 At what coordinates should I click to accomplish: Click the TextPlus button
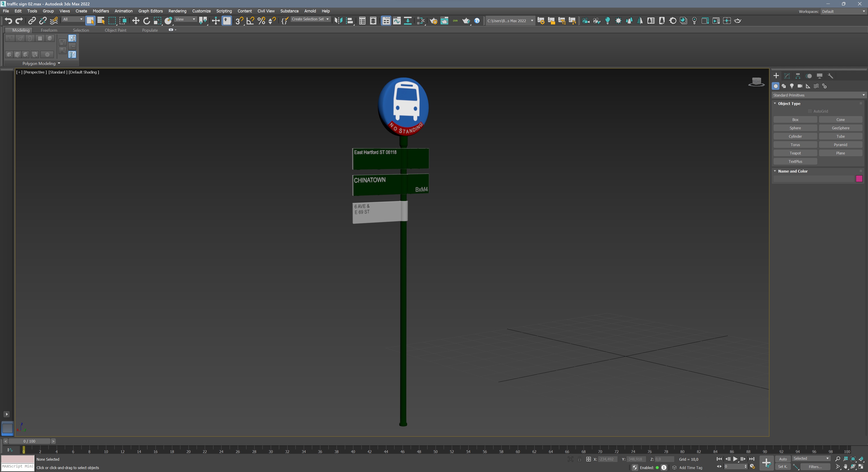(x=795, y=161)
